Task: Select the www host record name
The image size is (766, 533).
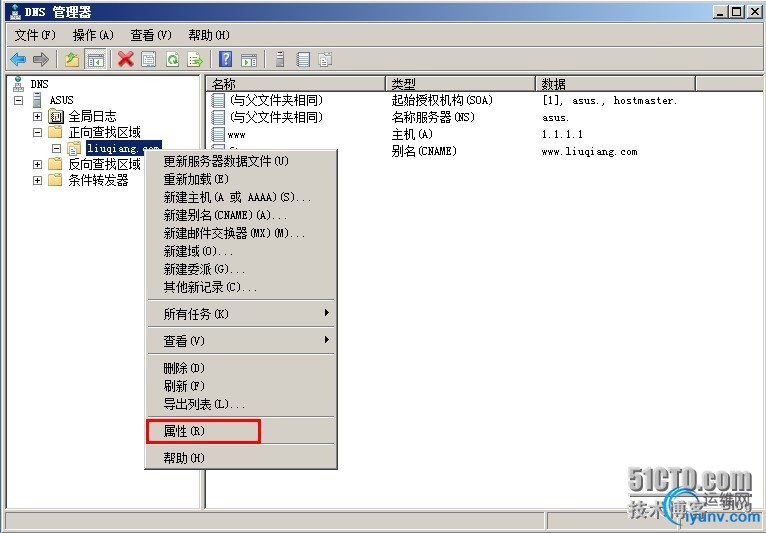Action: (x=236, y=135)
